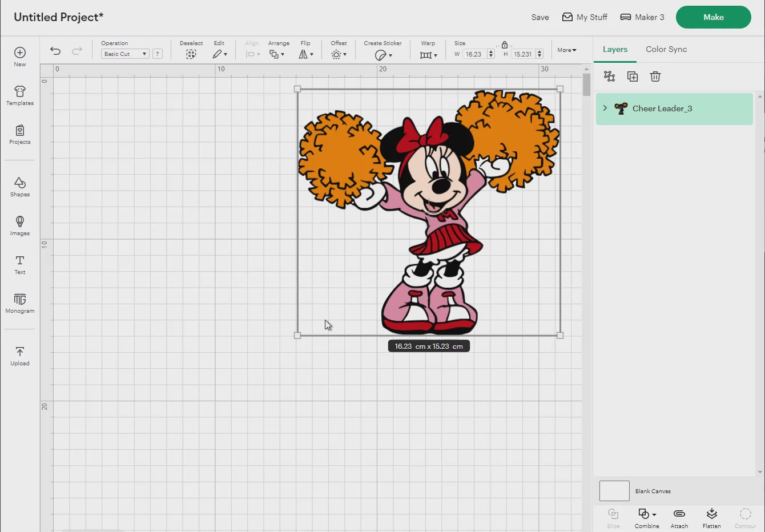The image size is (765, 532).
Task: Open the Templates panel
Action: (20, 95)
